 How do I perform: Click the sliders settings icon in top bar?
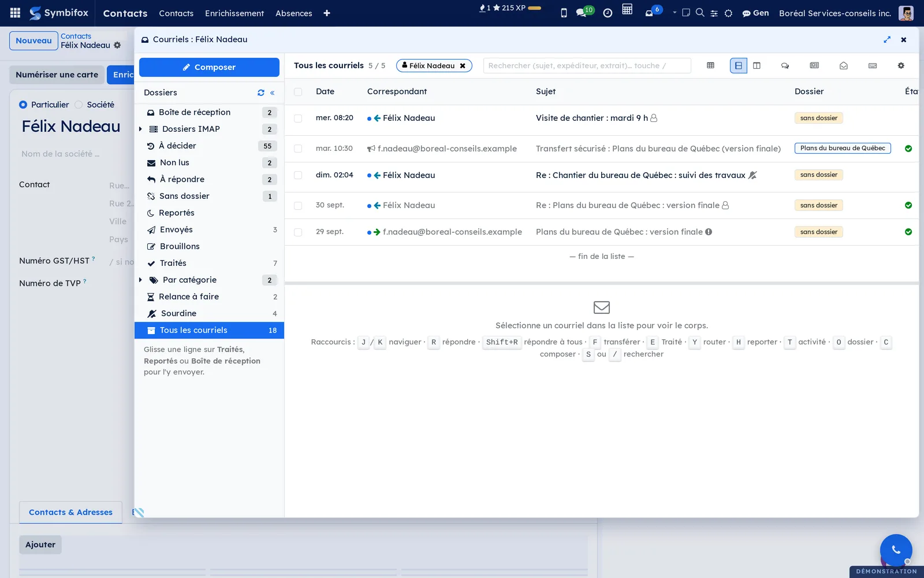714,13
